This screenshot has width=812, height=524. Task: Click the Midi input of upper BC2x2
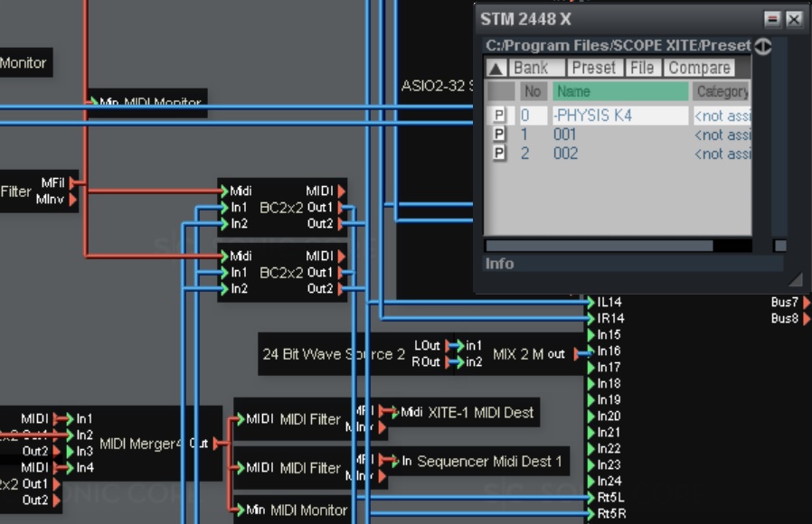pos(223,192)
